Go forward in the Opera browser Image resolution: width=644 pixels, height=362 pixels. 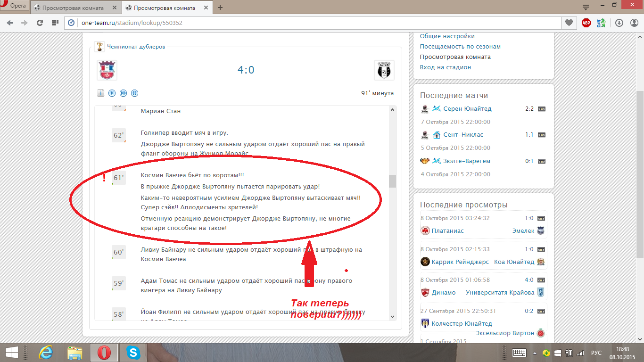coord(25,23)
